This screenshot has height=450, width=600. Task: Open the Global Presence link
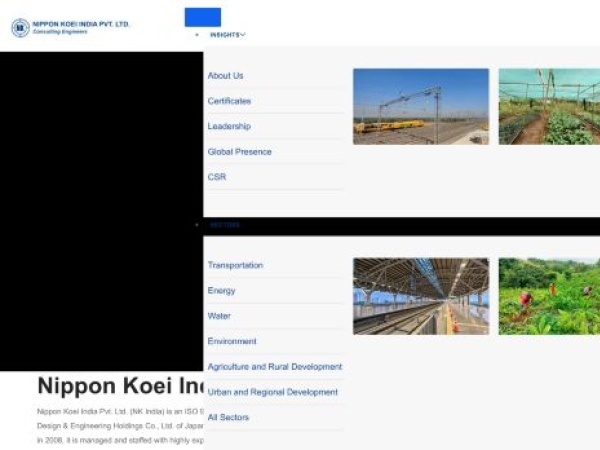click(240, 152)
